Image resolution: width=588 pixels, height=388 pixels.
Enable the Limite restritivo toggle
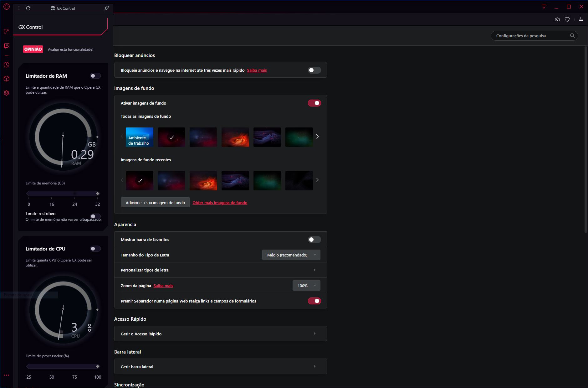pyautogui.click(x=95, y=216)
